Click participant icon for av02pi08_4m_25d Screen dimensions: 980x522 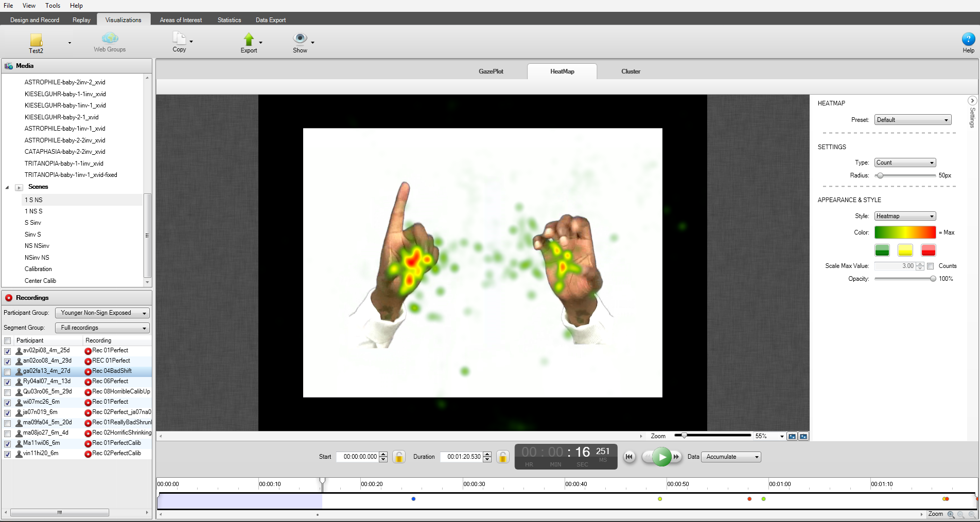pos(19,351)
